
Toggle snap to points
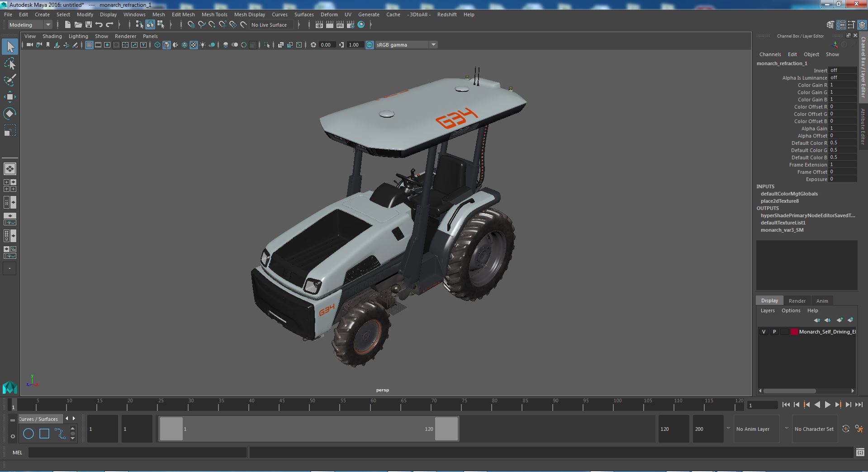tap(212, 25)
